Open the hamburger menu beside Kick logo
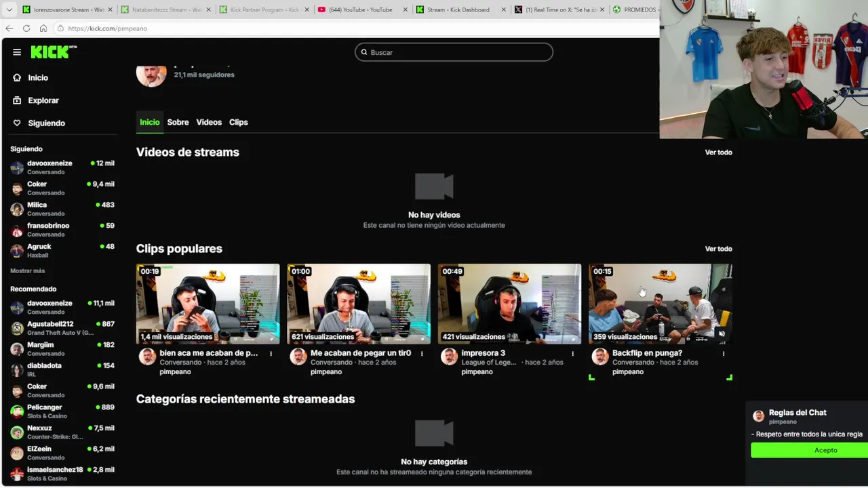Viewport: 868px width, 488px height. tap(17, 52)
